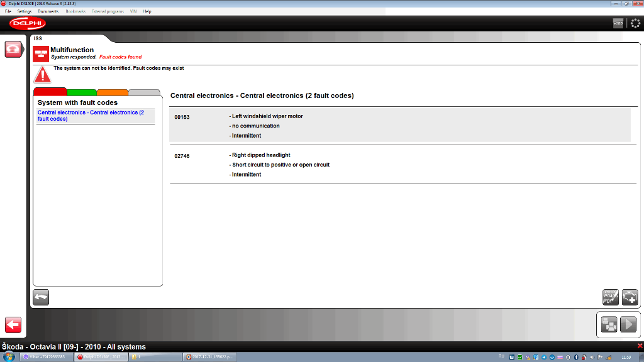
Task: Open the File menu
Action: click(8, 11)
